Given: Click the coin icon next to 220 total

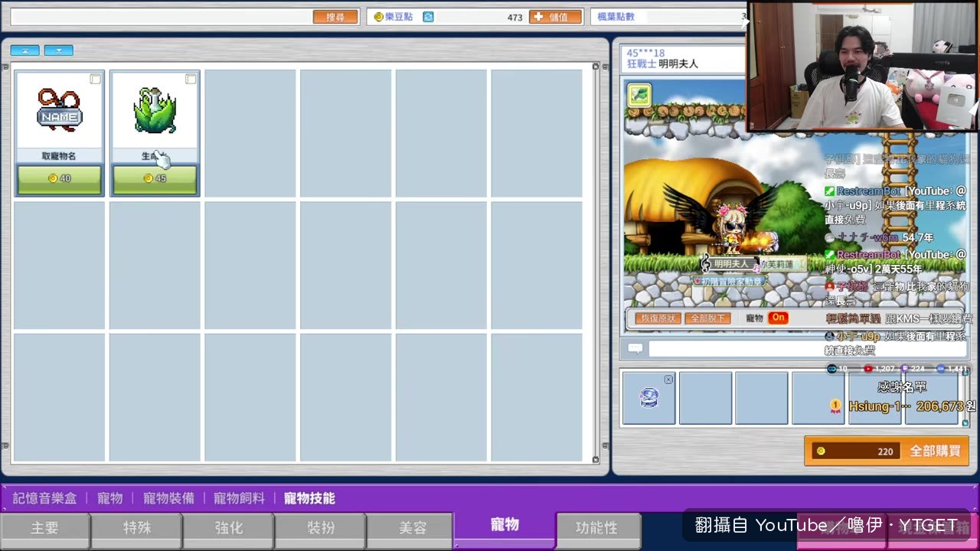Looking at the screenshot, I should pos(821,451).
